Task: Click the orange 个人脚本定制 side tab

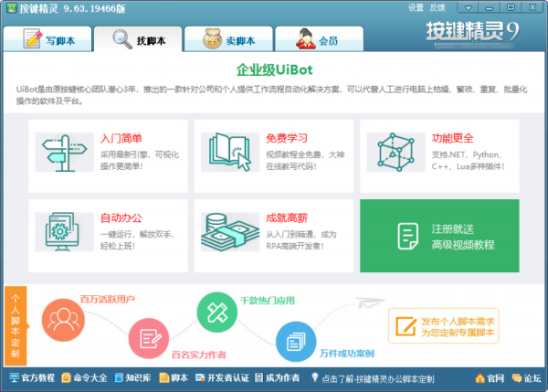Action: click(x=16, y=326)
